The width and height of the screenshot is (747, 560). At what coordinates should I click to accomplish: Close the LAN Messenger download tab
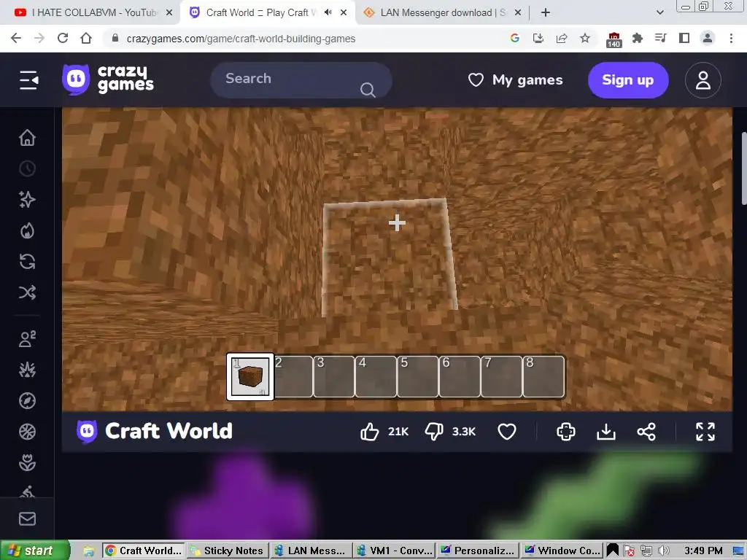518,13
